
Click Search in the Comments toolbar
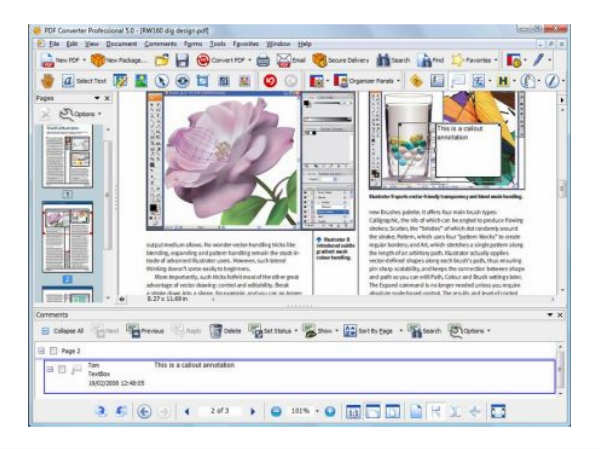[424, 331]
